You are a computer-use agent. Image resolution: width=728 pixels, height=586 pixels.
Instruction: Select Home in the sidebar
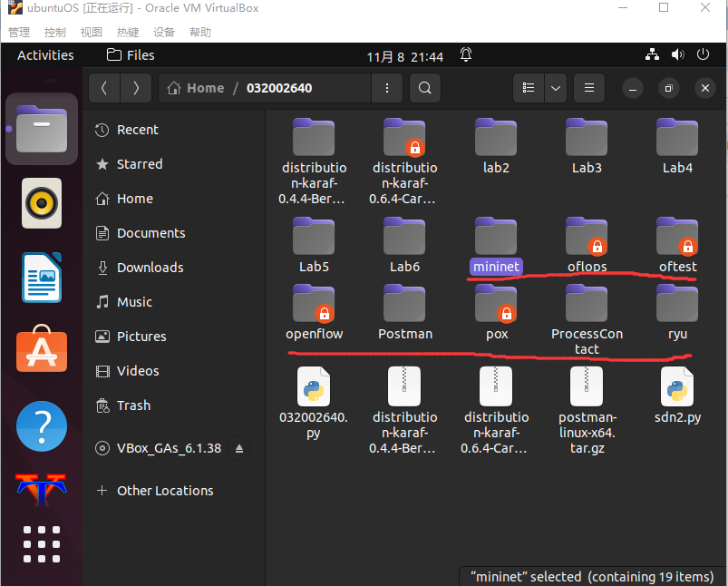pyautogui.click(x=174, y=199)
